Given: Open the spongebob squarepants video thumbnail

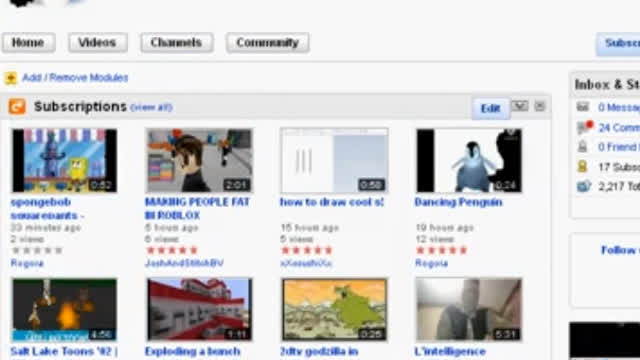Looking at the screenshot, I should point(64,160).
